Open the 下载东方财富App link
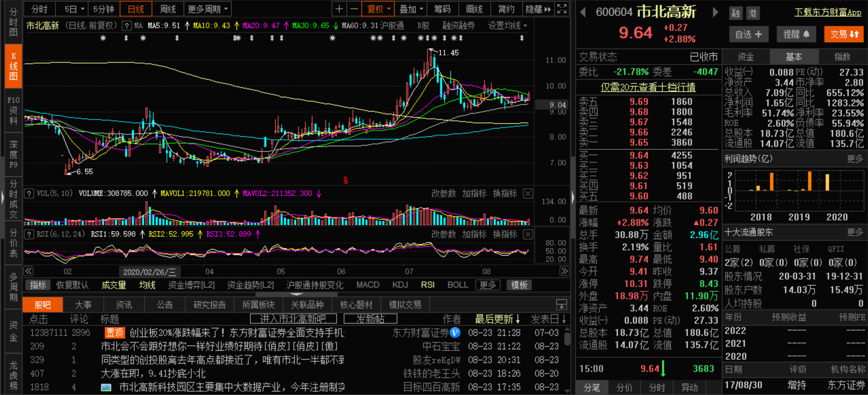Image resolution: width=868 pixels, height=395 pixels. (x=828, y=12)
